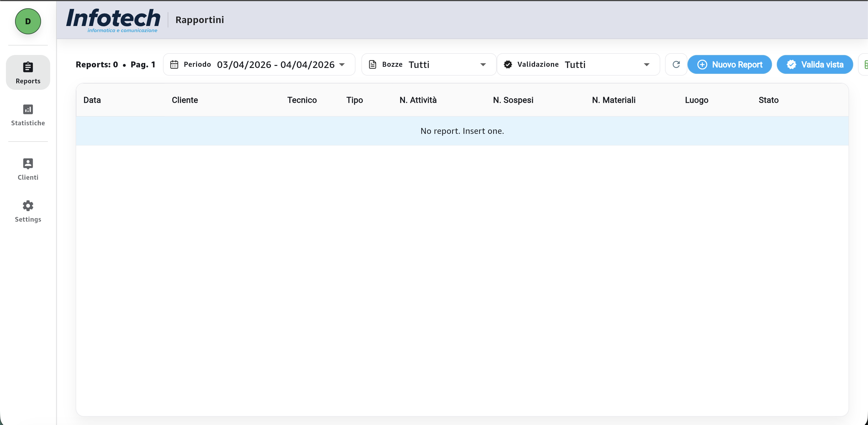The width and height of the screenshot is (868, 425).
Task: Click the Stato column header
Action: click(768, 100)
